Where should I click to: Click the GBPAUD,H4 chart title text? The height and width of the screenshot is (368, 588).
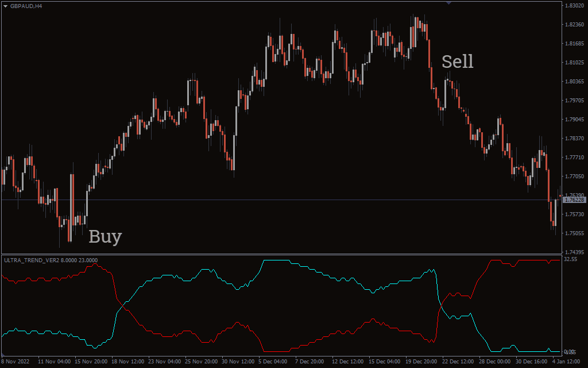(x=26, y=6)
